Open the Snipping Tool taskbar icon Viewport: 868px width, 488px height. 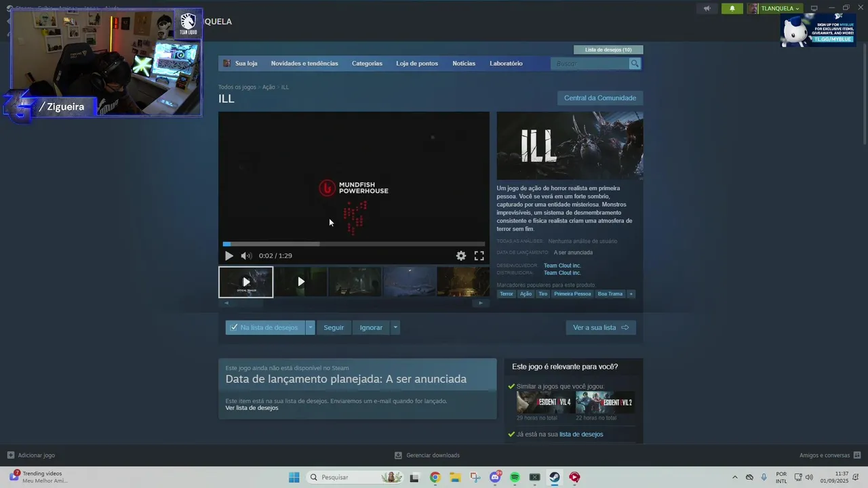(x=475, y=477)
